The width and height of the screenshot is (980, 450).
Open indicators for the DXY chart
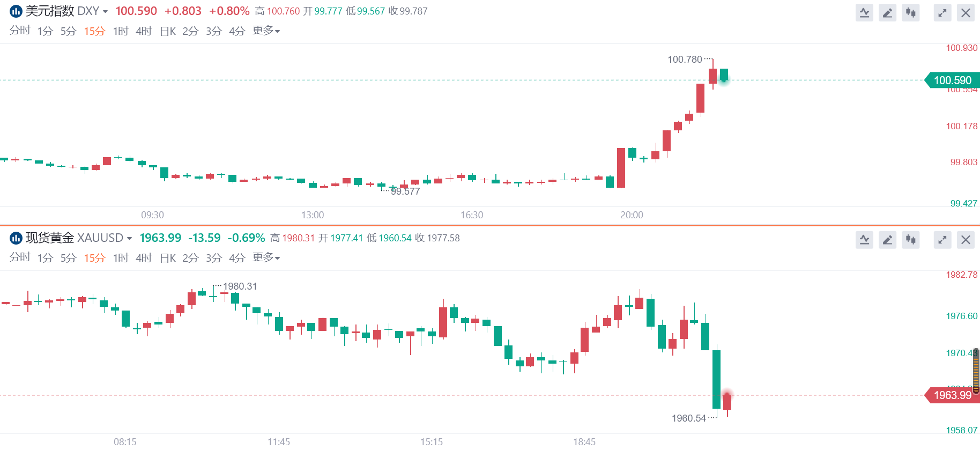click(x=864, y=13)
